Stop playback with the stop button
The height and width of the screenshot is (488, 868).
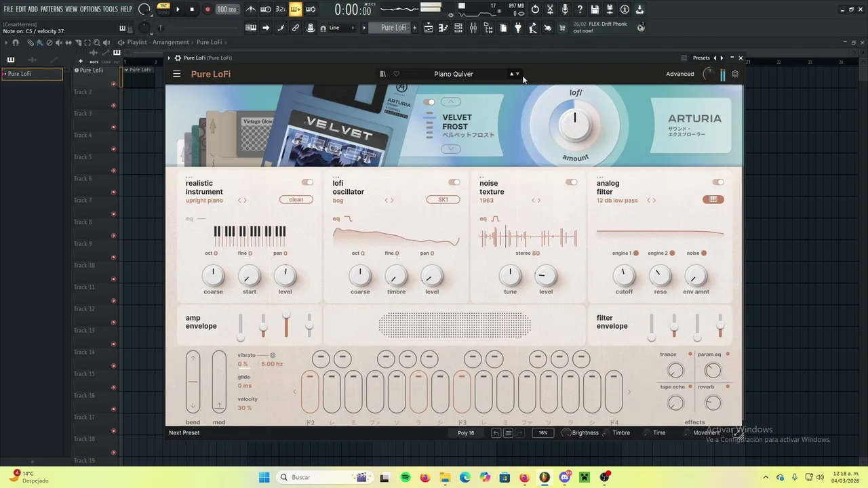tap(192, 9)
